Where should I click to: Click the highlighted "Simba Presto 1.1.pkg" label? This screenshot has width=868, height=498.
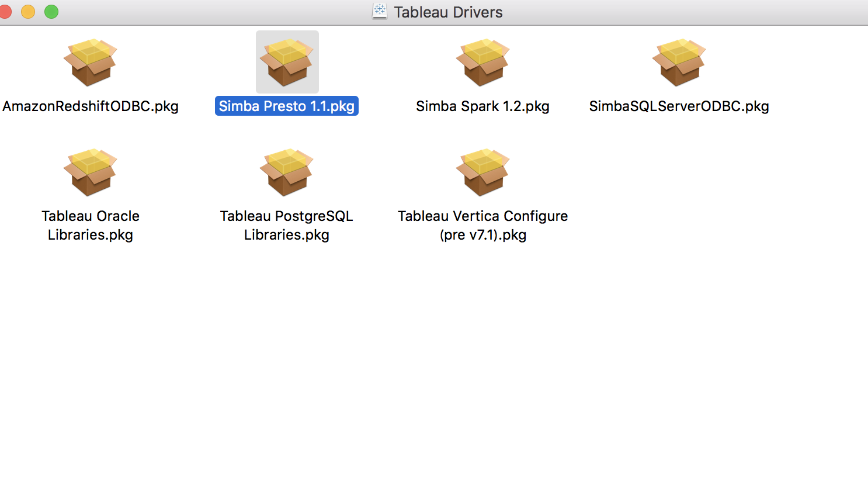(x=287, y=106)
